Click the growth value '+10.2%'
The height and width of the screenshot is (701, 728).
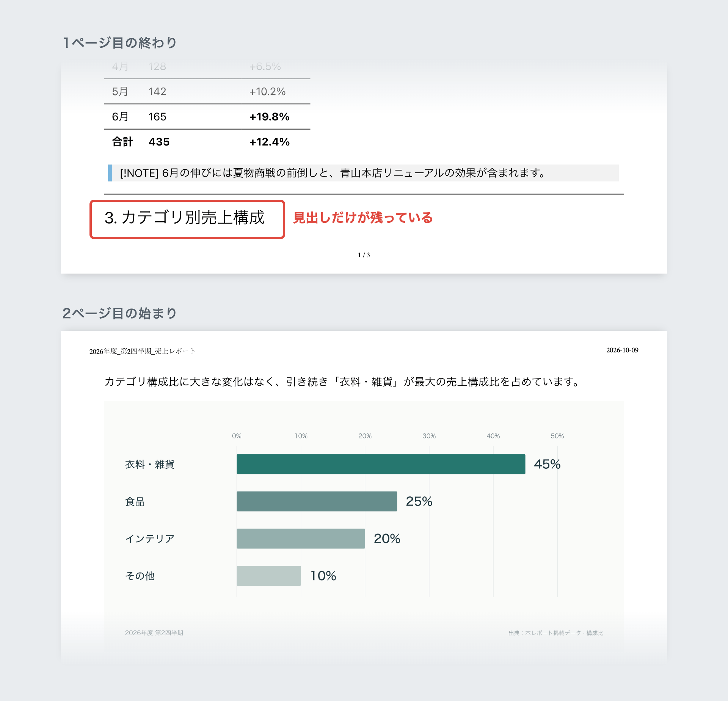[x=267, y=92]
